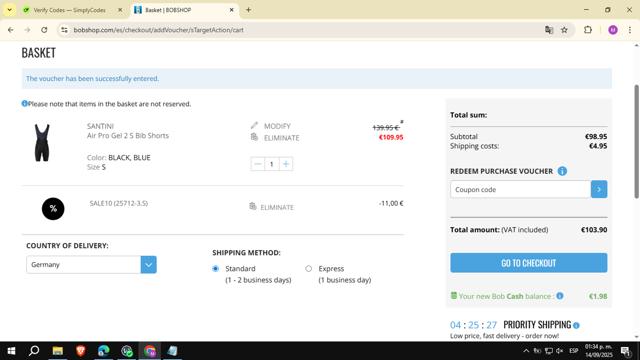Screen dimensions: 640x360
Task: Open File Explorer from the taskbar
Action: click(x=58, y=351)
